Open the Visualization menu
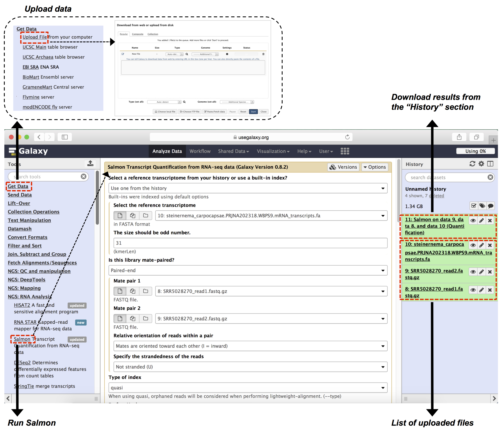Viewport: 504px width, 432px height. (x=273, y=151)
